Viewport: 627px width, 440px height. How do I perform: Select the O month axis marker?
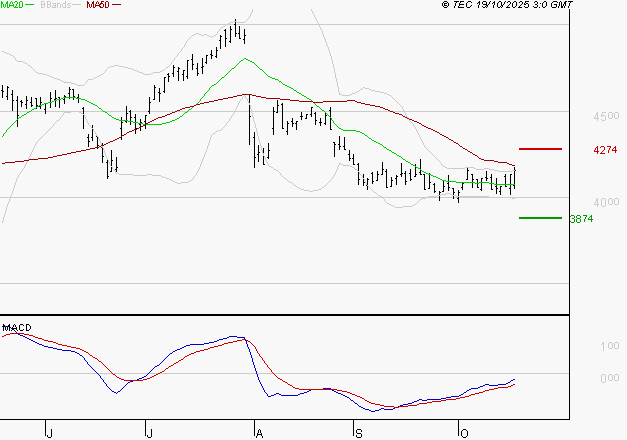pos(462,432)
